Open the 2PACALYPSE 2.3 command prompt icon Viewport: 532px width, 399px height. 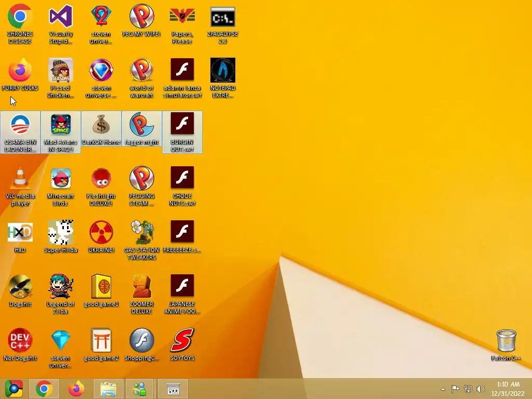pos(222,24)
